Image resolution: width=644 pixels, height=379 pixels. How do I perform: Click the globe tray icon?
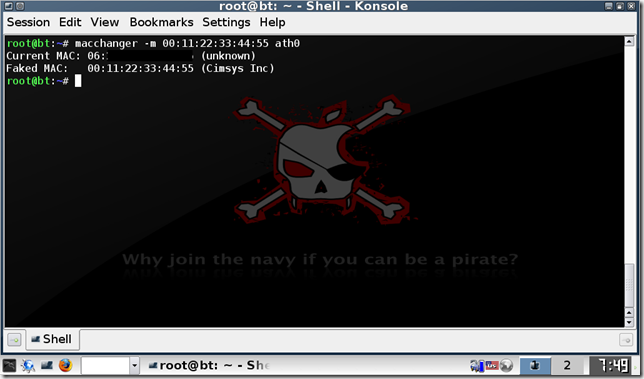pos(507,365)
